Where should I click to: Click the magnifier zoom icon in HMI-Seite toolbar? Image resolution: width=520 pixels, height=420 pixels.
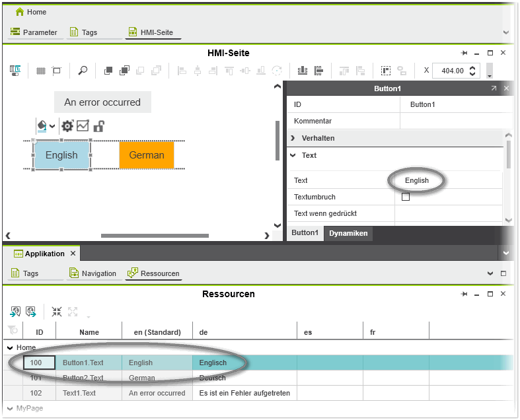click(83, 71)
